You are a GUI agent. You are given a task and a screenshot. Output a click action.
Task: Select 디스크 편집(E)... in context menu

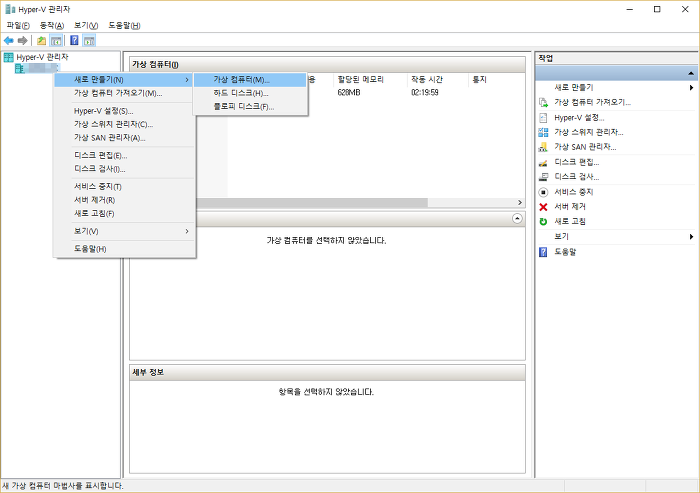point(125,155)
